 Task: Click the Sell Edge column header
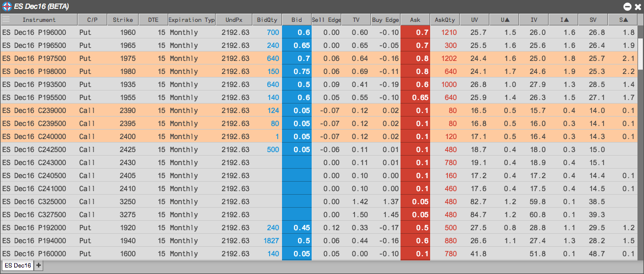pyautogui.click(x=326, y=20)
